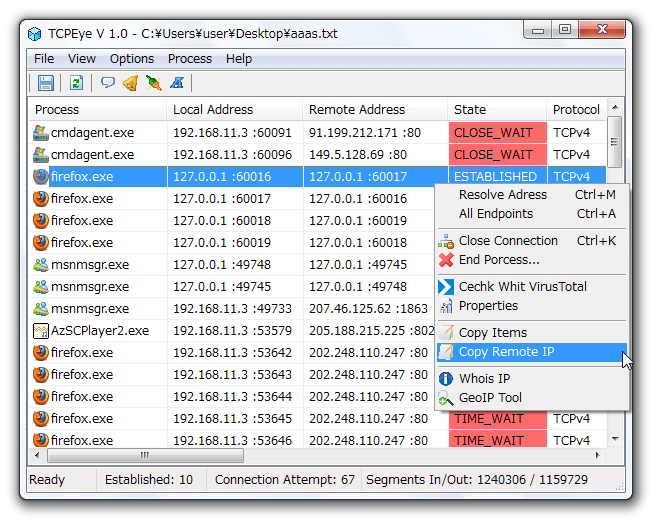
Task: Click the vertical scrollbar thumb
Action: pos(615,142)
